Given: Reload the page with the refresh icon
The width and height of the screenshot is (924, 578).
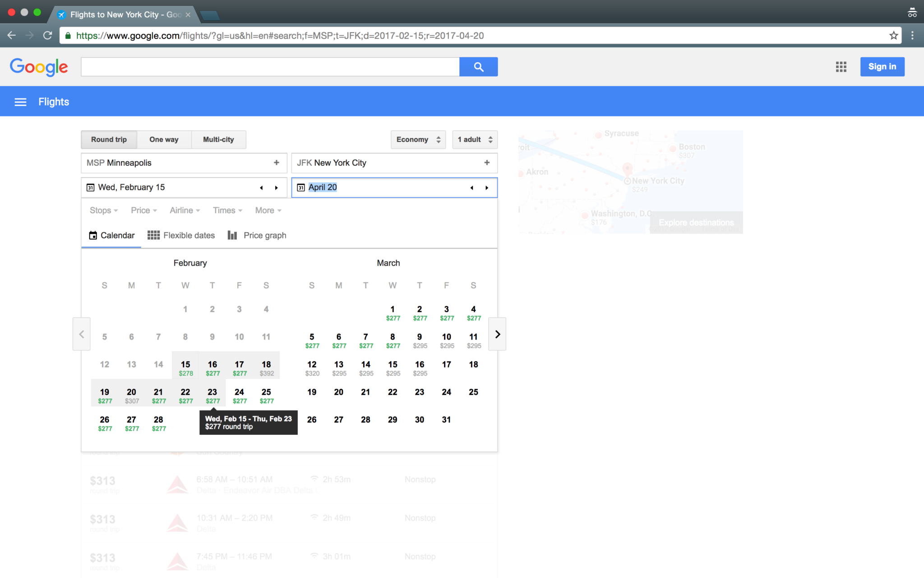Looking at the screenshot, I should (x=47, y=35).
